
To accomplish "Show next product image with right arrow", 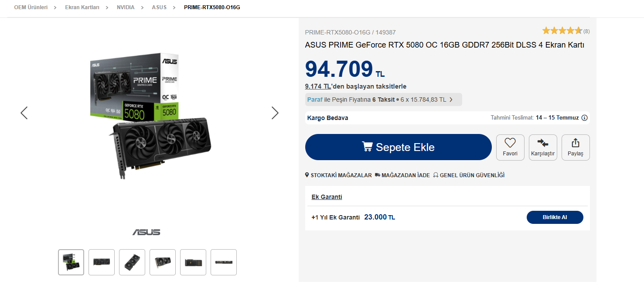I will pos(275,113).
